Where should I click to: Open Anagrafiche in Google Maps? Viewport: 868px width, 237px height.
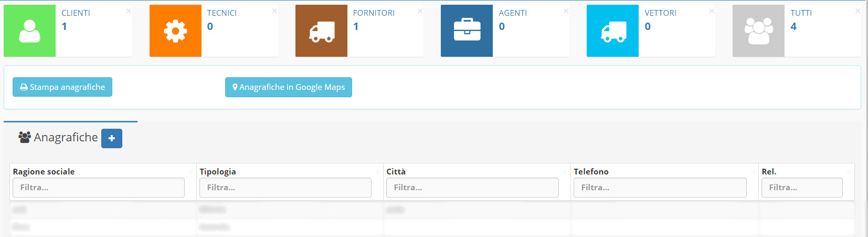tap(289, 87)
